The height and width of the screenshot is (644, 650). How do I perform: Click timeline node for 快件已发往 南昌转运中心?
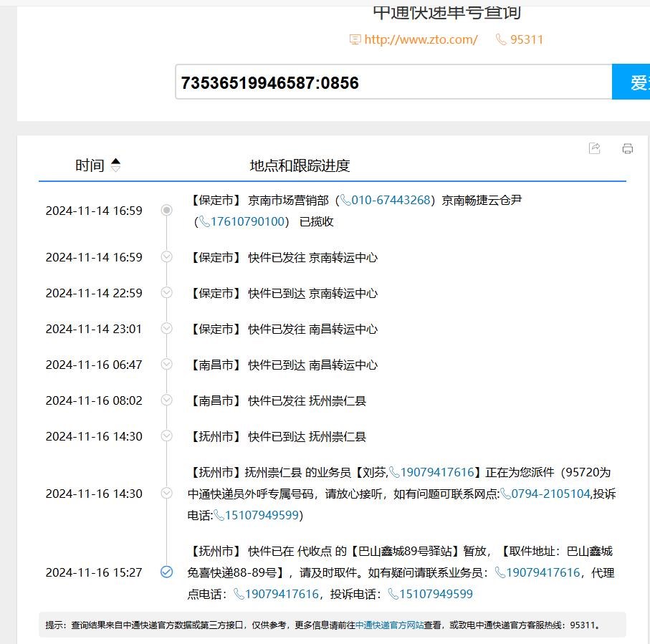(167, 328)
